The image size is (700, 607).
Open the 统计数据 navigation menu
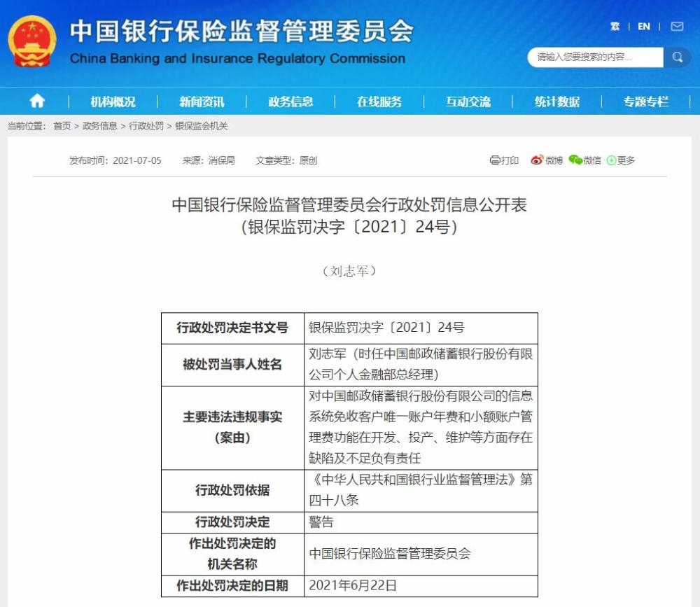coord(557,102)
